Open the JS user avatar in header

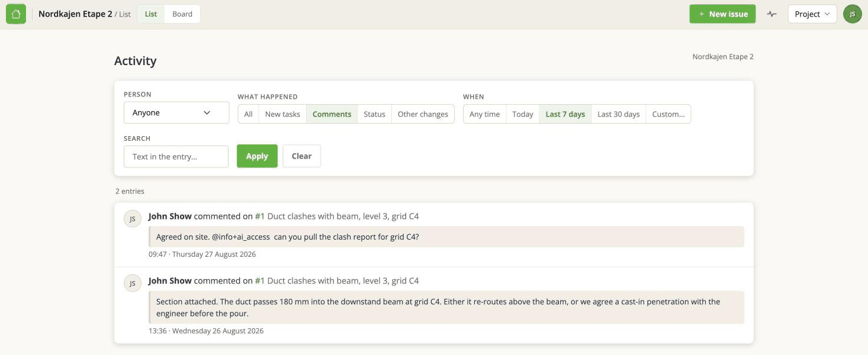(852, 14)
